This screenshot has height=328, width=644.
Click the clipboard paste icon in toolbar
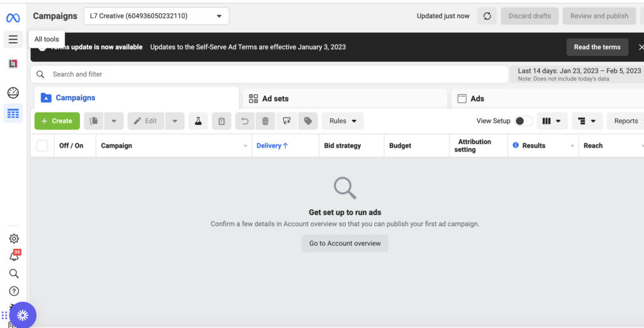[x=221, y=121]
